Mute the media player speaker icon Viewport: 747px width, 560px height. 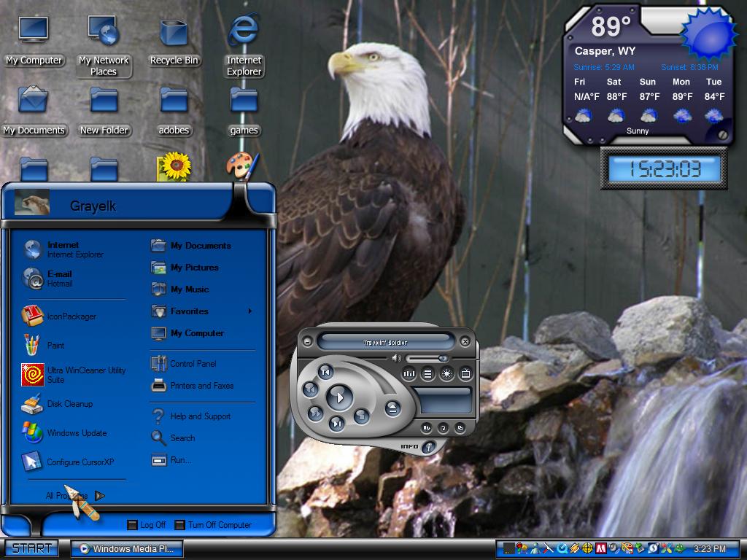tap(397, 358)
